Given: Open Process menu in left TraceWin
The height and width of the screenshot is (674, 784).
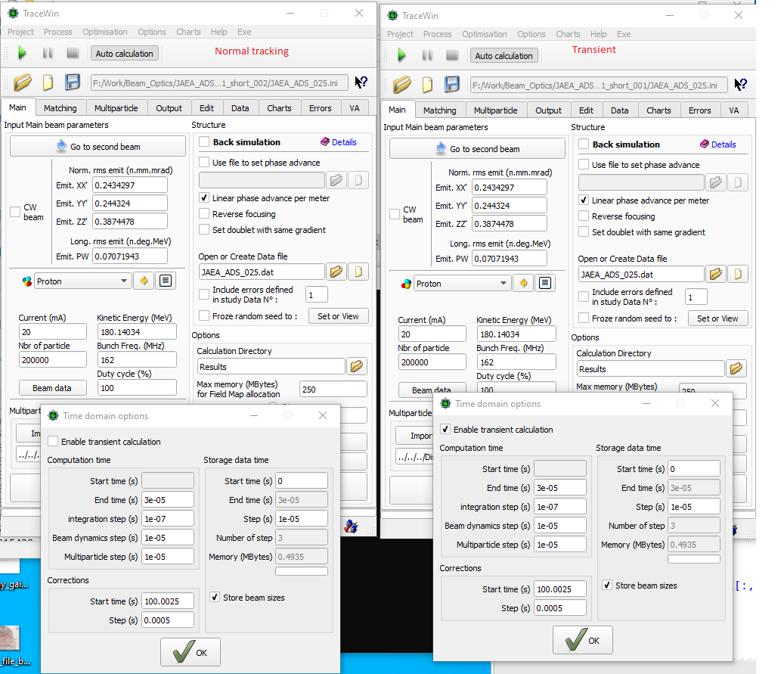Looking at the screenshot, I should click(58, 32).
